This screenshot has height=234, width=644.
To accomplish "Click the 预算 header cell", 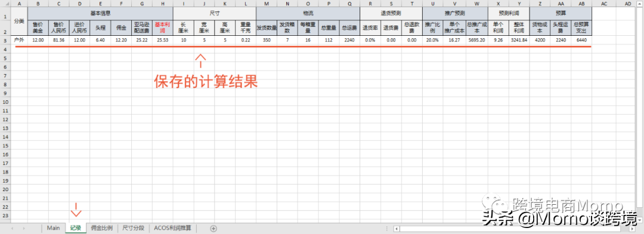I will tap(561, 13).
